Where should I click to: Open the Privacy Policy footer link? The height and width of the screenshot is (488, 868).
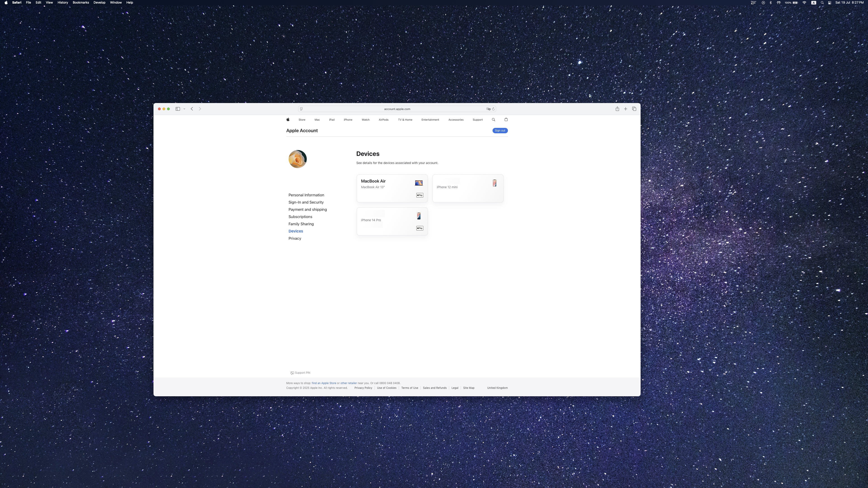tap(363, 388)
